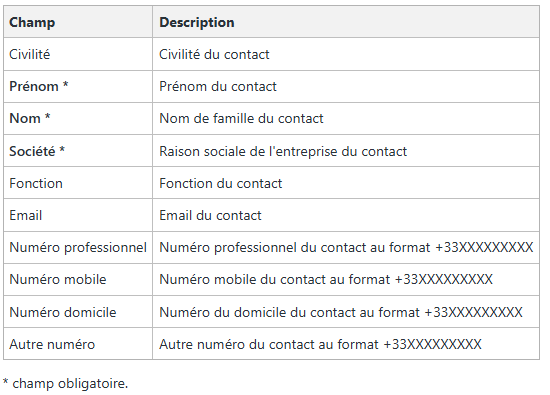Click the Description column header
This screenshot has height=395, width=550.
(x=346, y=22)
